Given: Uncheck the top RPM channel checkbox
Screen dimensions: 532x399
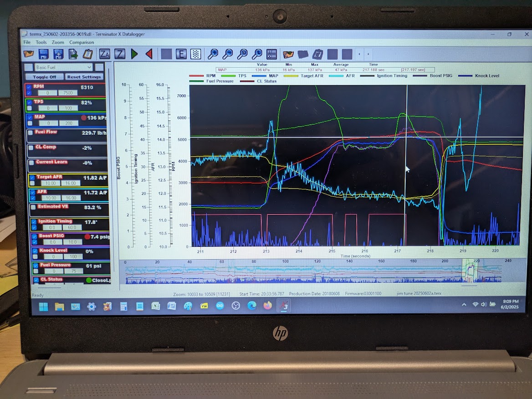Looking at the screenshot, I should [x=29, y=87].
